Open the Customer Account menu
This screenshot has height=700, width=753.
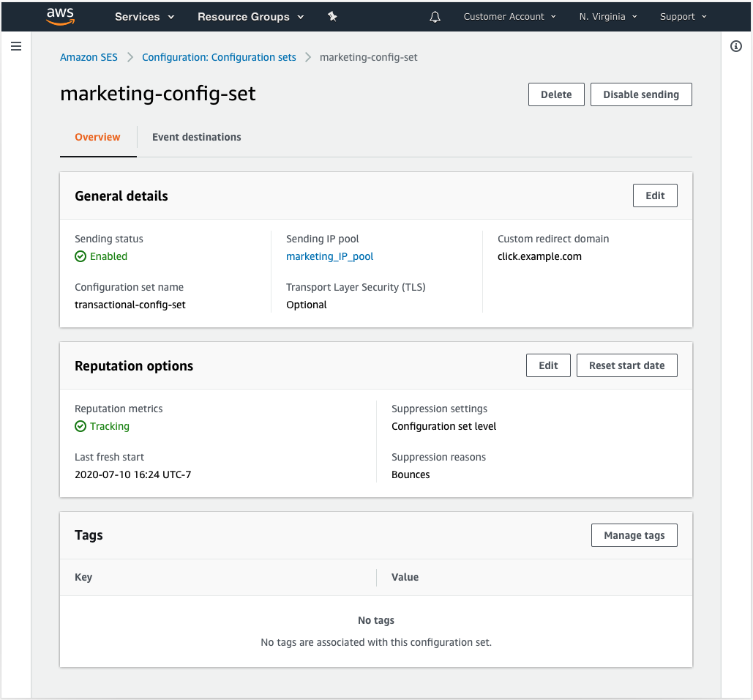pyautogui.click(x=509, y=17)
